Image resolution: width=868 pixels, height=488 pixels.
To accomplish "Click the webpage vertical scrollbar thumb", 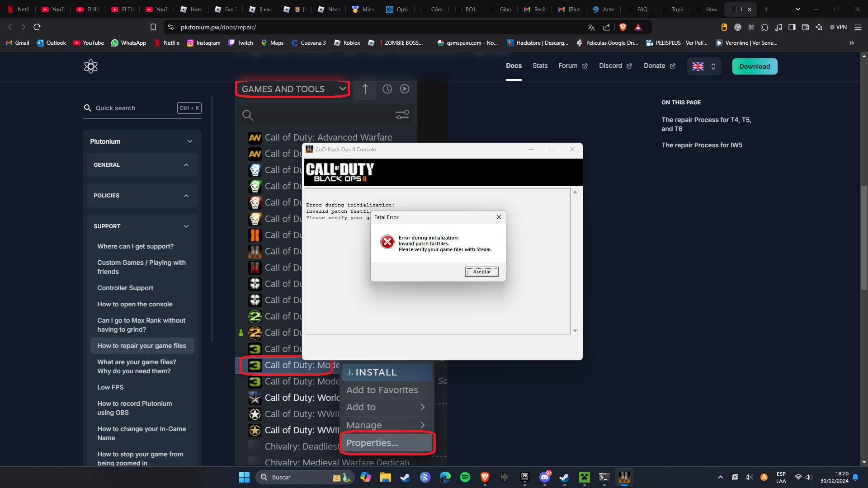I will point(864,237).
